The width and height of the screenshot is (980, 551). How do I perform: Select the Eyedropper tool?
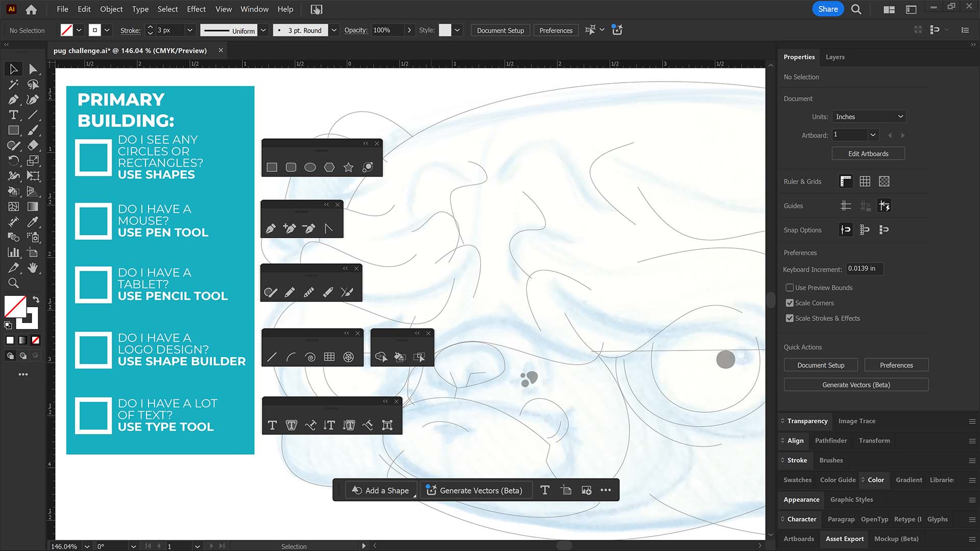(x=33, y=222)
